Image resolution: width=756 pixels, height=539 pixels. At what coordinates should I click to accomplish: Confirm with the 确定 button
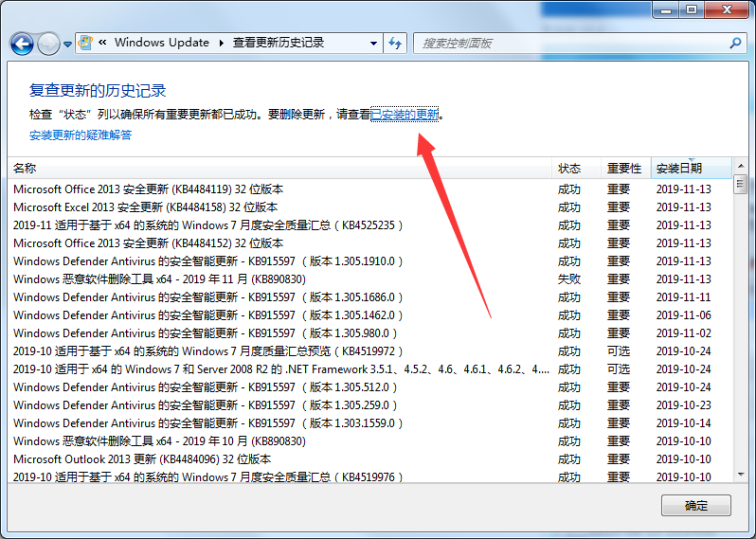695,506
